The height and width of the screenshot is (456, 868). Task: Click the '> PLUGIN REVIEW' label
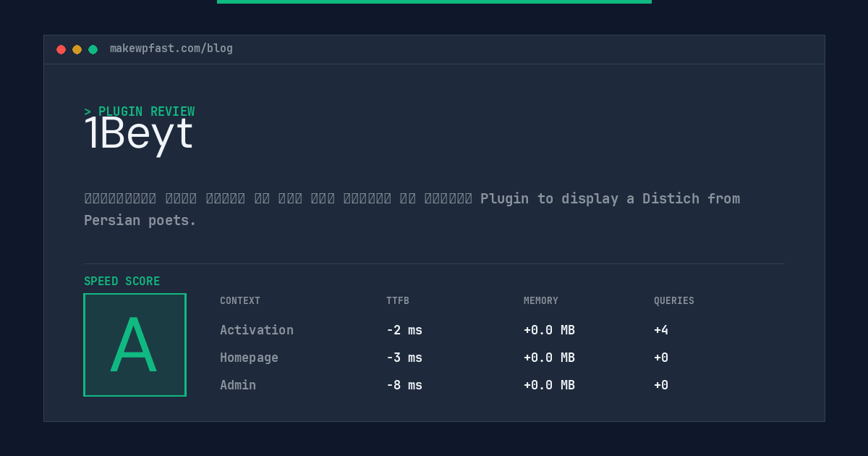pyautogui.click(x=140, y=111)
